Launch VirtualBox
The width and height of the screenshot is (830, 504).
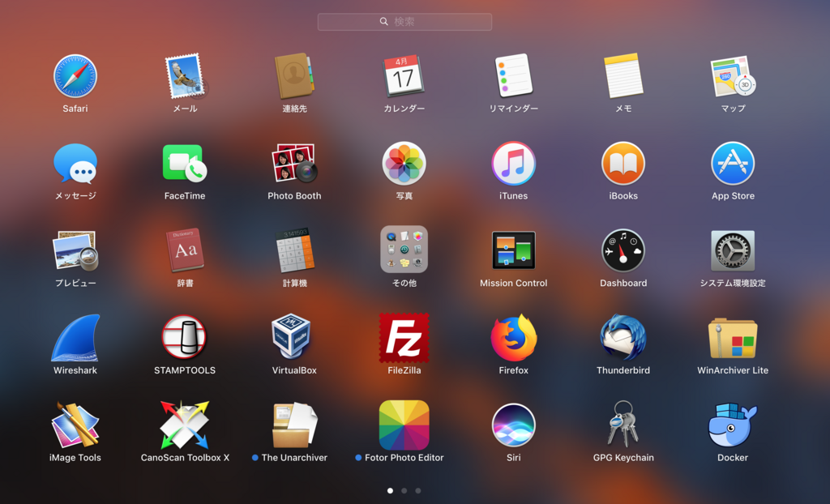tap(292, 338)
